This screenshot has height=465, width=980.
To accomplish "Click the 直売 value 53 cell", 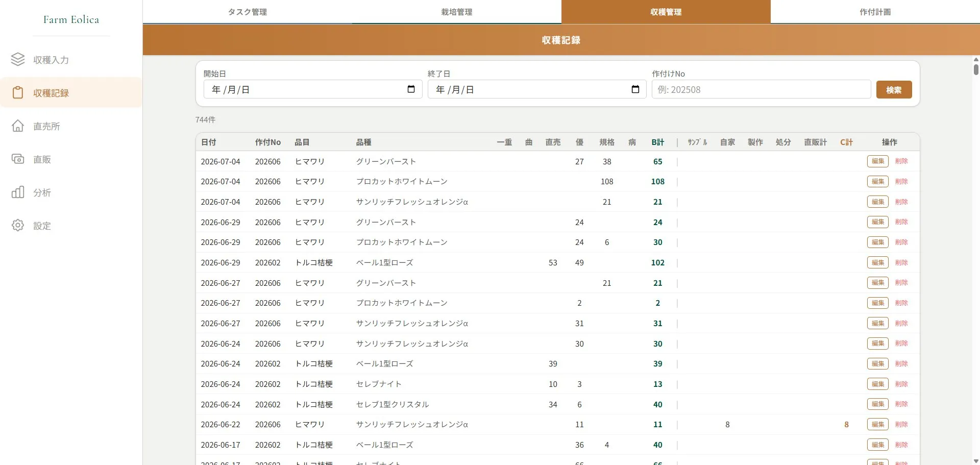I will point(553,262).
